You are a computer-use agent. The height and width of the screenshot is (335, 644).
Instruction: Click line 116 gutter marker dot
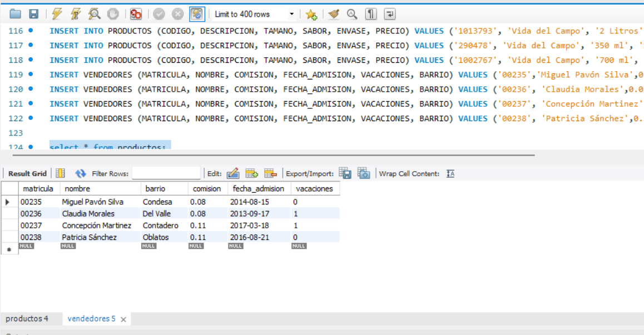(31, 31)
